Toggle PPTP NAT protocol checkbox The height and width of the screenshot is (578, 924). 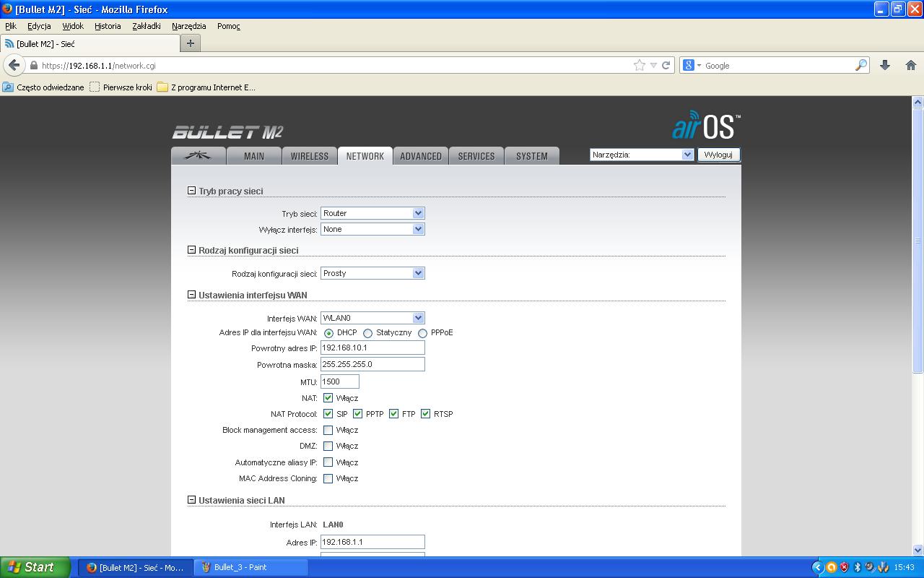coord(357,414)
